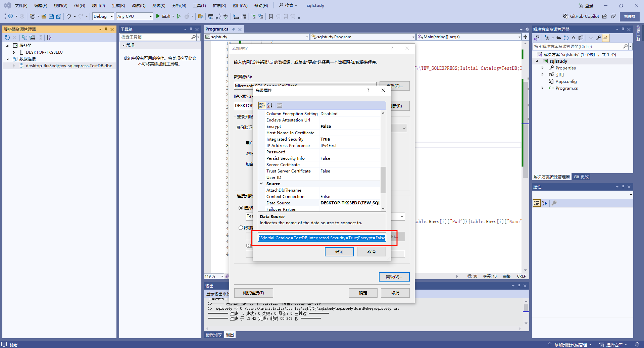Image resolution: width=644 pixels, height=348 pixels.
Task: Click 确定 in the 添加连接 dialog
Action: [363, 293]
